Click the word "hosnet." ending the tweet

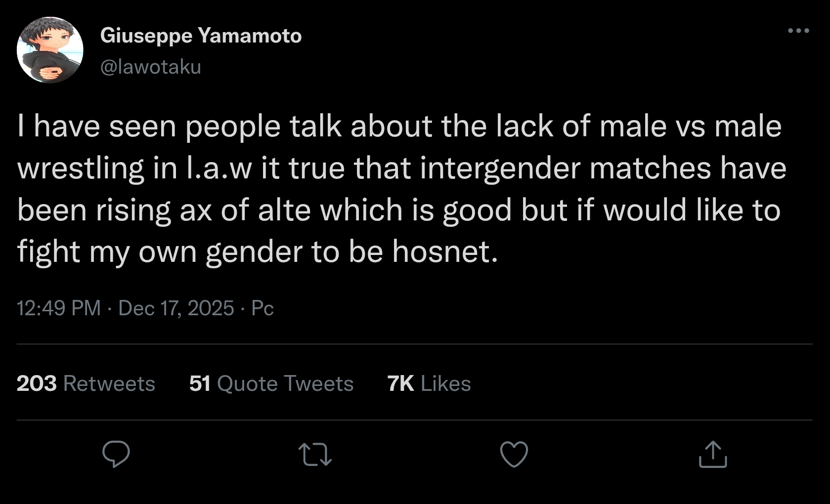click(x=445, y=252)
